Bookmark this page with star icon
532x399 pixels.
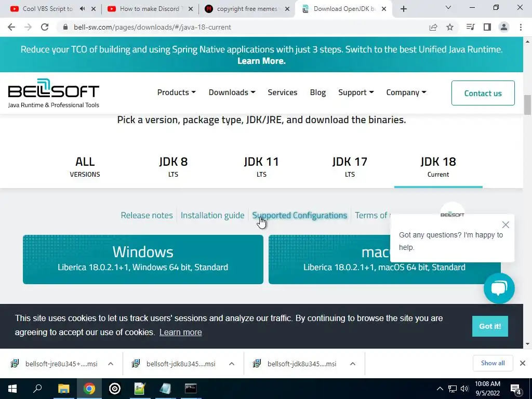click(x=450, y=27)
